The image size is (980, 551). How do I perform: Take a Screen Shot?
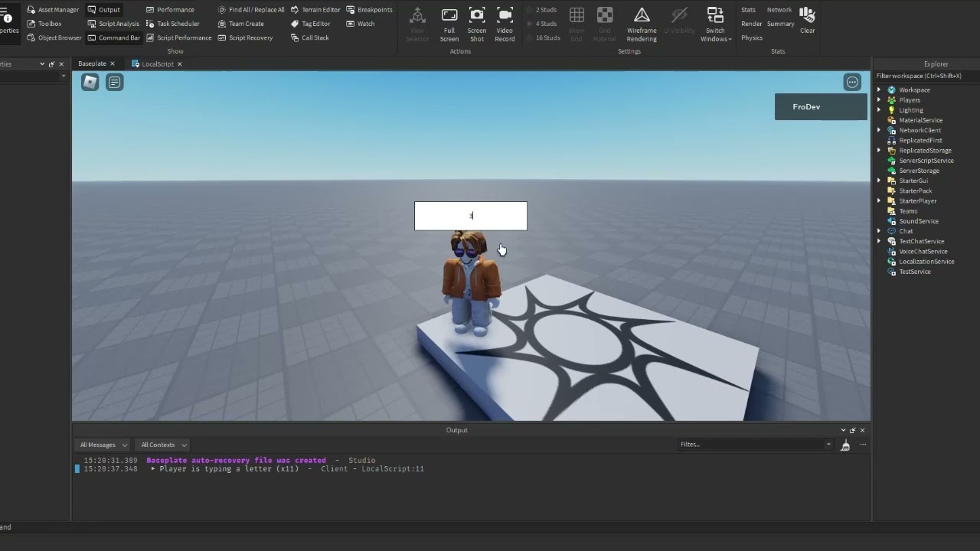477,24
